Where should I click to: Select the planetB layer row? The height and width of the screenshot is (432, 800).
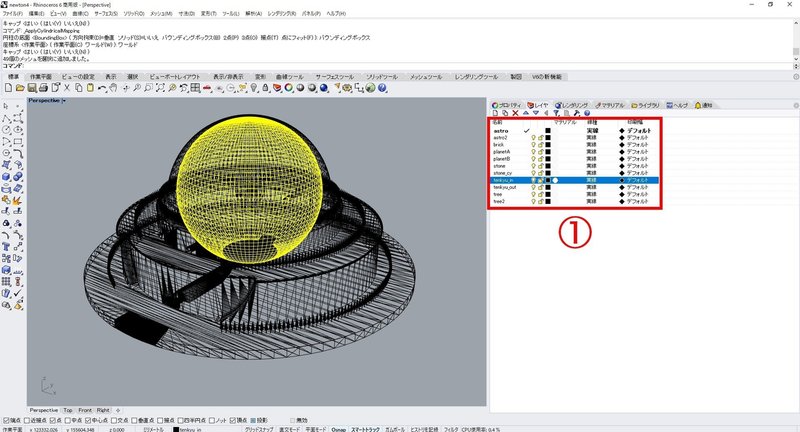574,159
